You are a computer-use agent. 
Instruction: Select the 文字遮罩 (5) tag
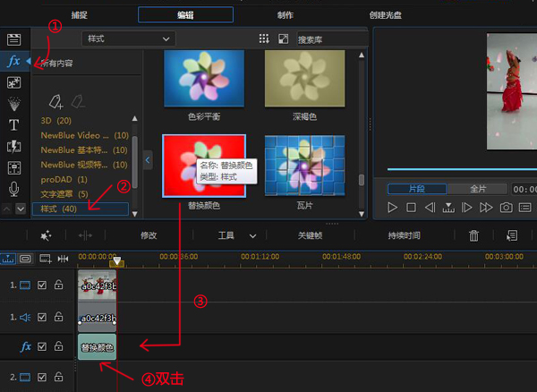pyautogui.click(x=64, y=194)
